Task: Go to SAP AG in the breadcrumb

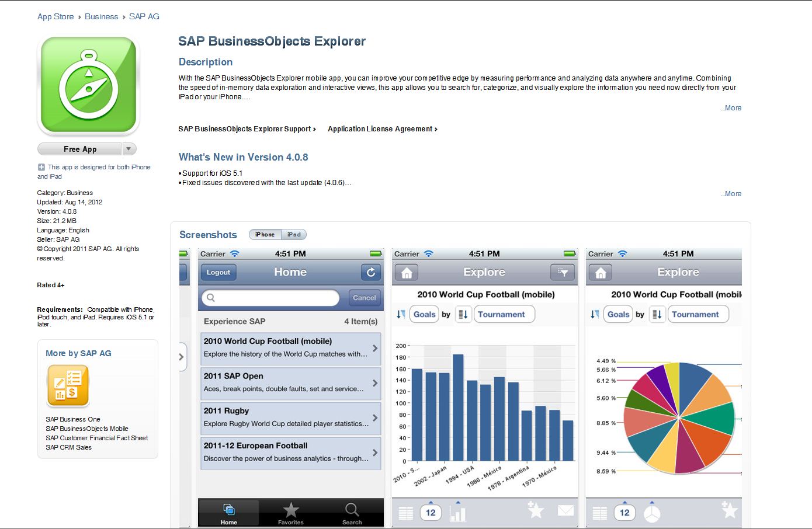Action: (x=144, y=16)
